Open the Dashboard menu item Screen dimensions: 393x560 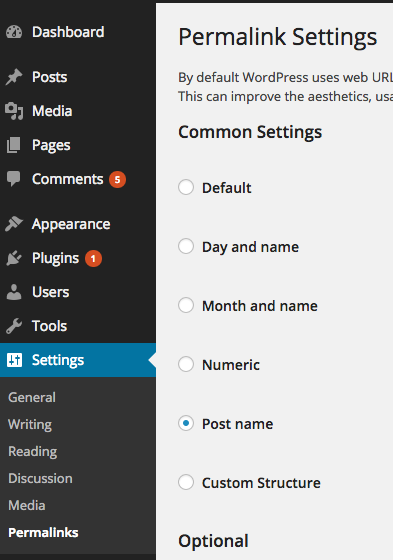point(78,32)
